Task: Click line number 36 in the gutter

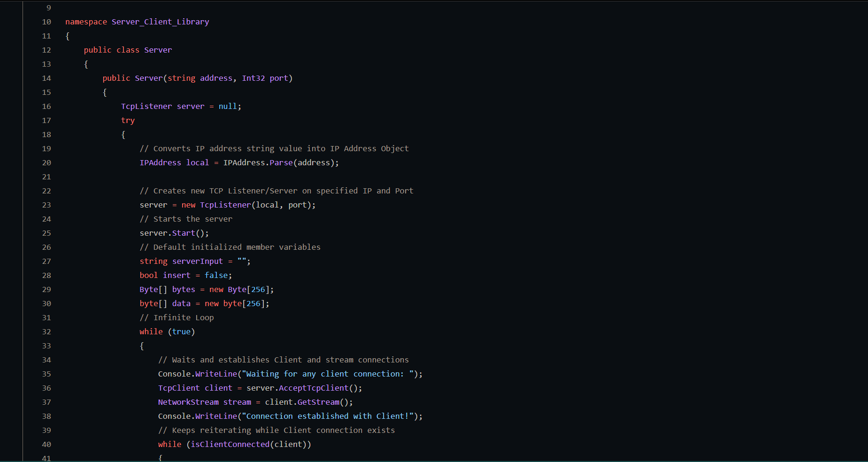Action: click(x=46, y=388)
